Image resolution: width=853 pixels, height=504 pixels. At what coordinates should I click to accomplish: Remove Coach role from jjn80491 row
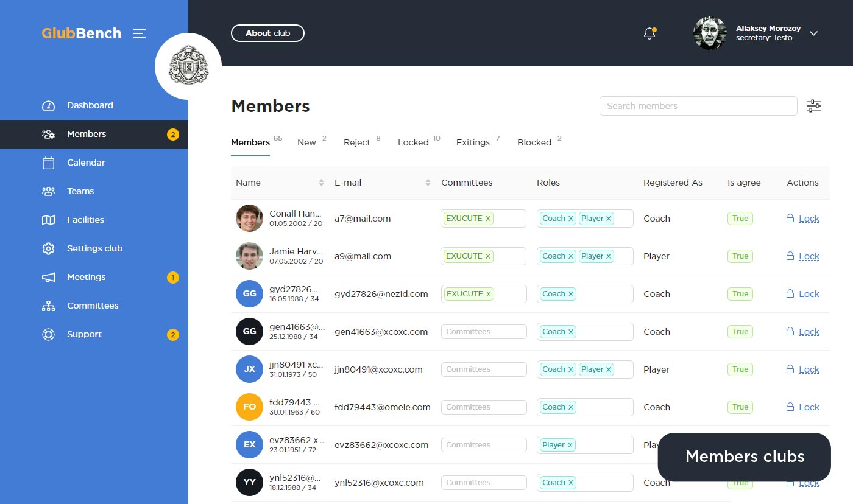571,369
